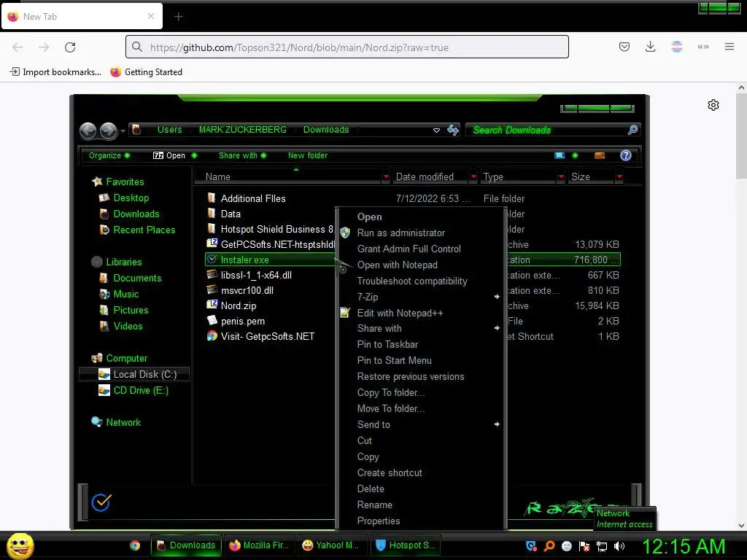The height and width of the screenshot is (560, 747).
Task: Select Recent Places in sidebar
Action: click(144, 230)
